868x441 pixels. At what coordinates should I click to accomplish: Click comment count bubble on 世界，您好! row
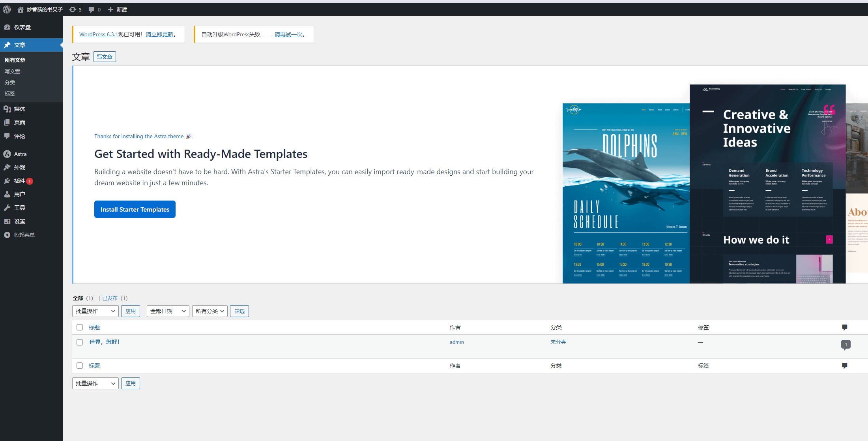click(x=846, y=344)
